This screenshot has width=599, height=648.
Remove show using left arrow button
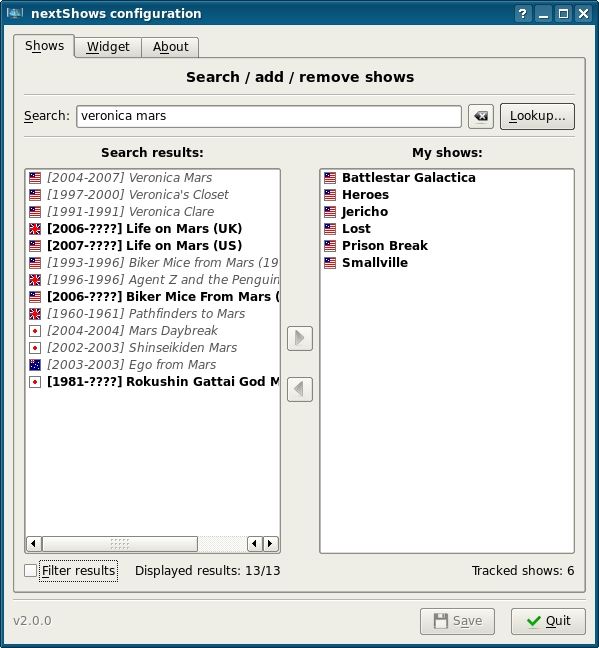[300, 389]
